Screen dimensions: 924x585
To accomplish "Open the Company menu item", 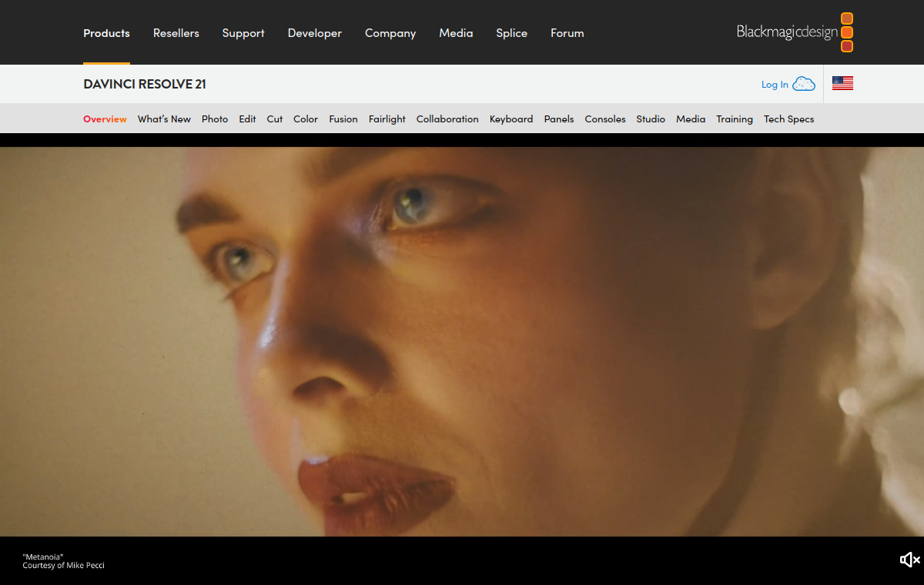I will [390, 33].
